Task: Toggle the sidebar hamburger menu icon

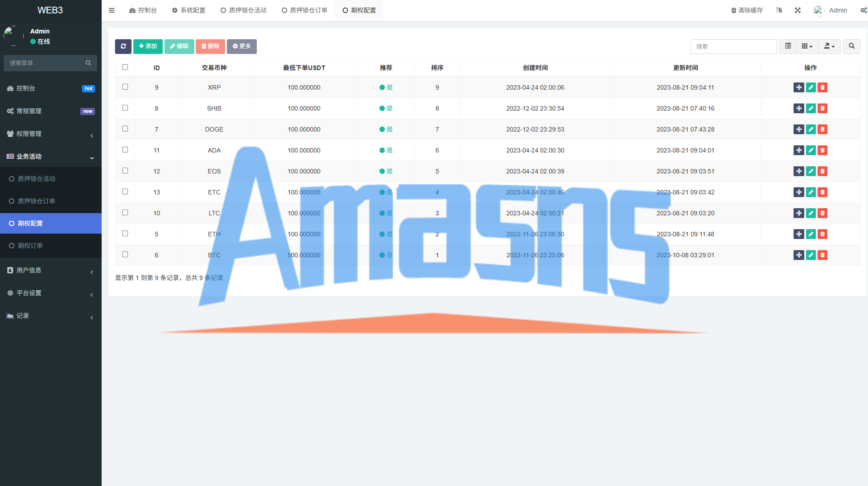Action: click(112, 10)
